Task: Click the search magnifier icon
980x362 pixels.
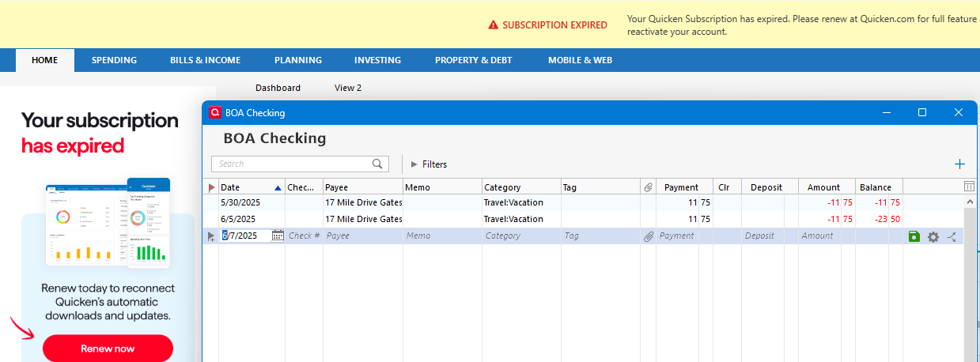Action: pos(378,164)
